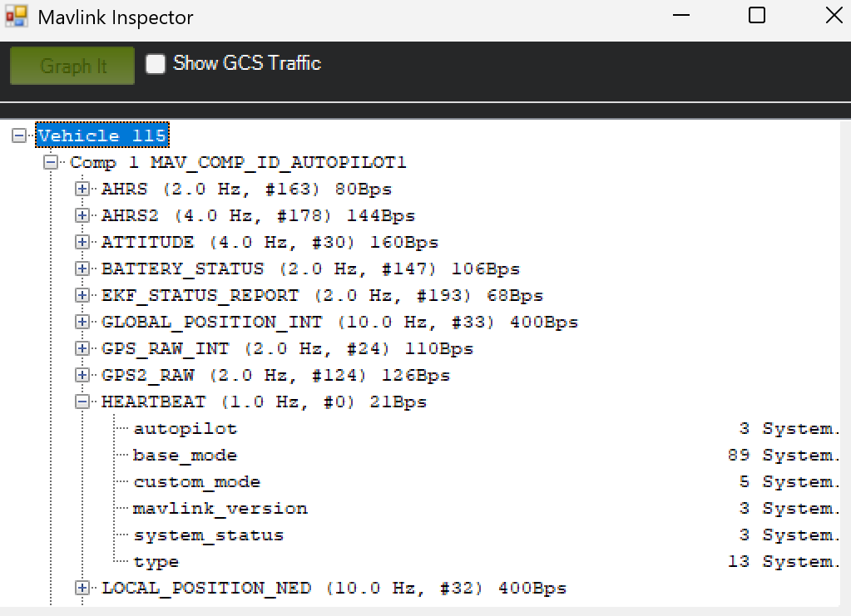
Task: Enable the Show GCS Traffic checkbox
Action: (x=156, y=63)
